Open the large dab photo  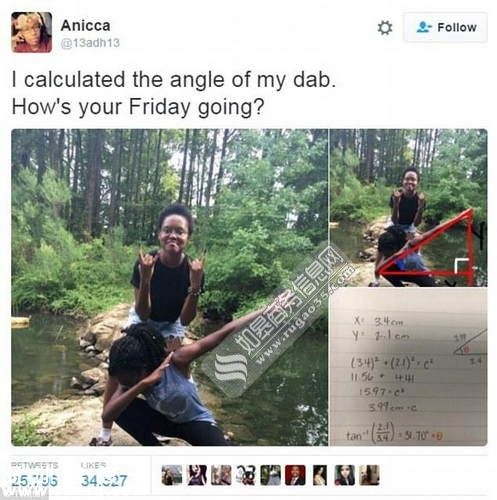170,287
